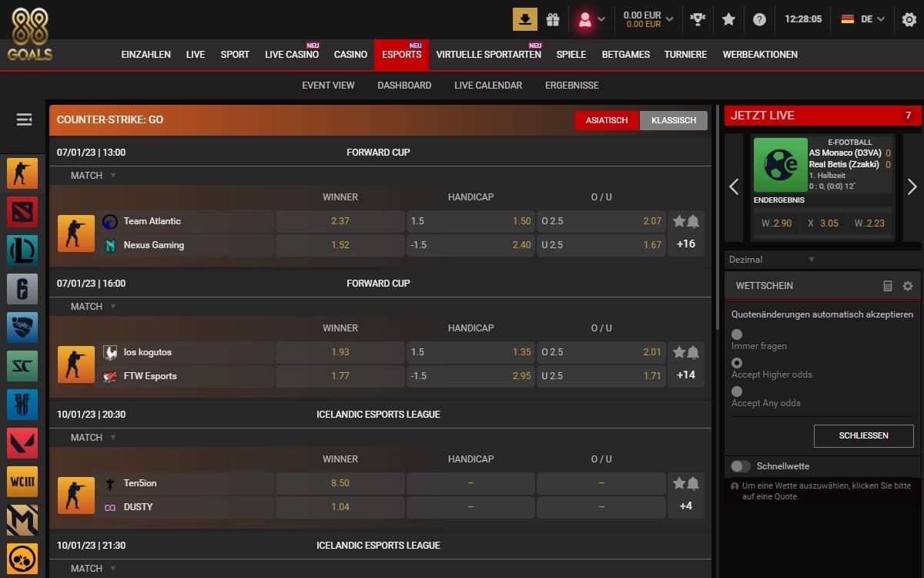Open the E-Football live match thumbnail
The height and width of the screenshot is (578, 924).
pos(780,165)
